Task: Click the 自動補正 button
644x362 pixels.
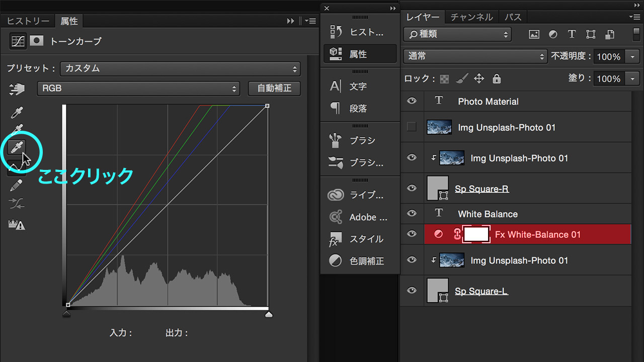Action: (274, 88)
